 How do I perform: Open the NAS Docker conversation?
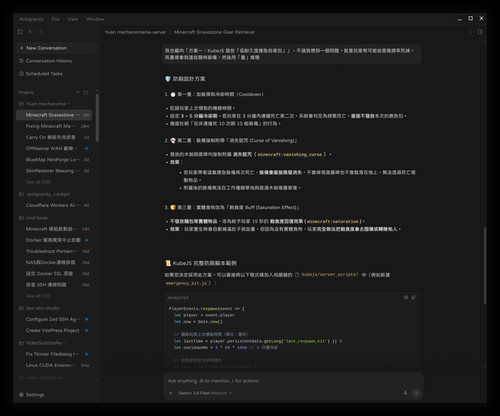pyautogui.click(x=54, y=262)
